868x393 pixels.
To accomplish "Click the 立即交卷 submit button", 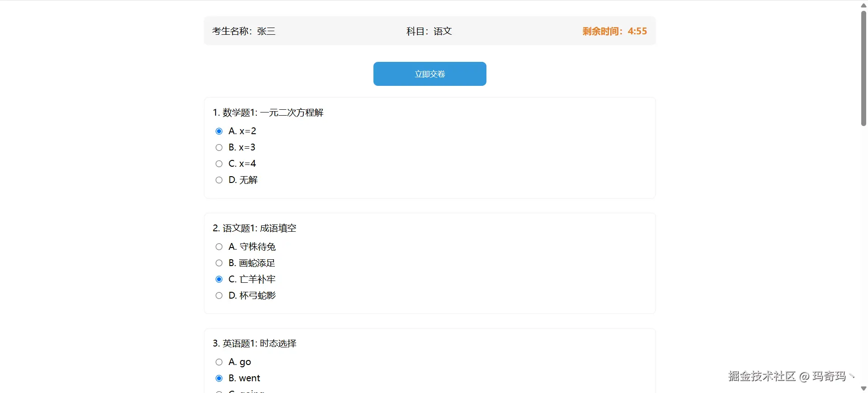I will pos(429,74).
